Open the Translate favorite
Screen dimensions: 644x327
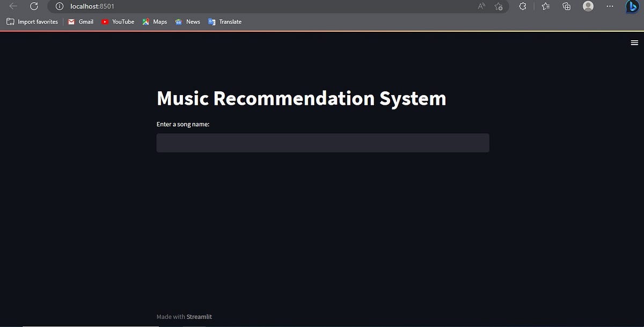tap(225, 21)
